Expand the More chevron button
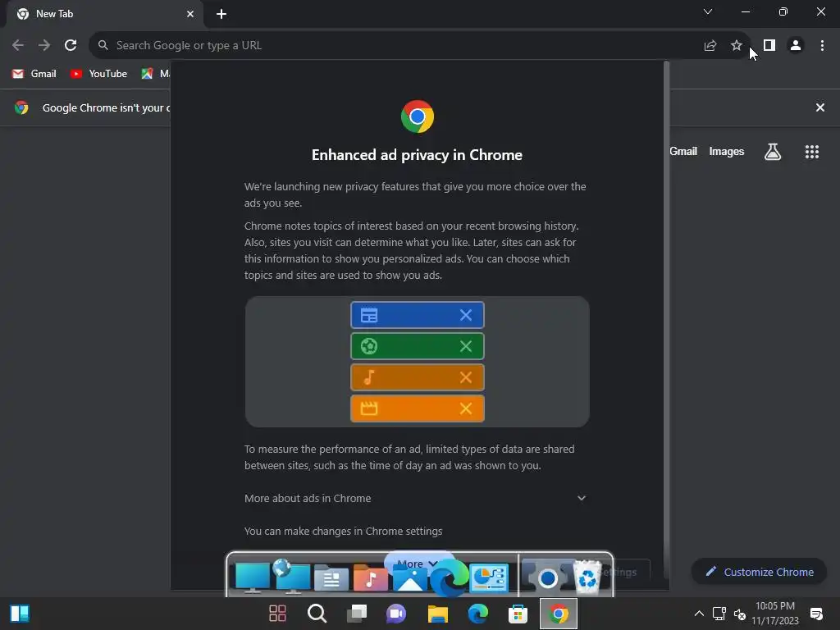Viewport: 840px width, 630px height. [x=419, y=563]
